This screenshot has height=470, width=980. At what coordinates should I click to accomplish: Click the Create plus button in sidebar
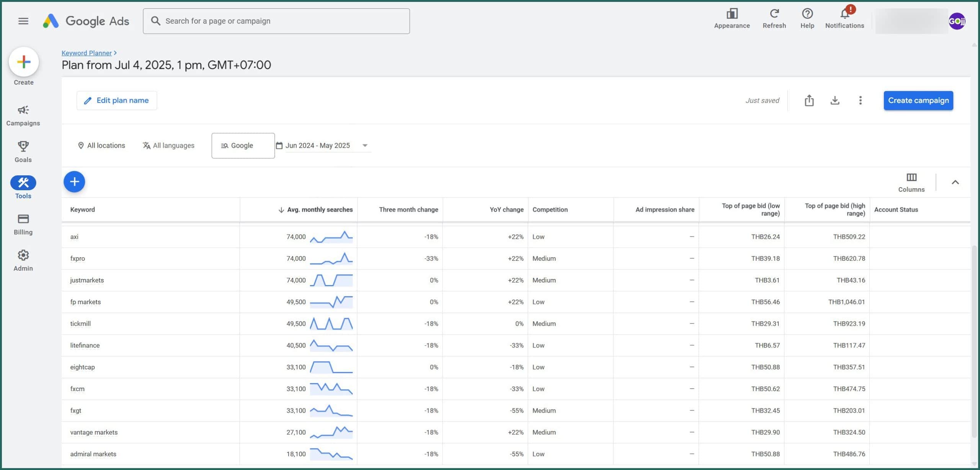tap(24, 62)
